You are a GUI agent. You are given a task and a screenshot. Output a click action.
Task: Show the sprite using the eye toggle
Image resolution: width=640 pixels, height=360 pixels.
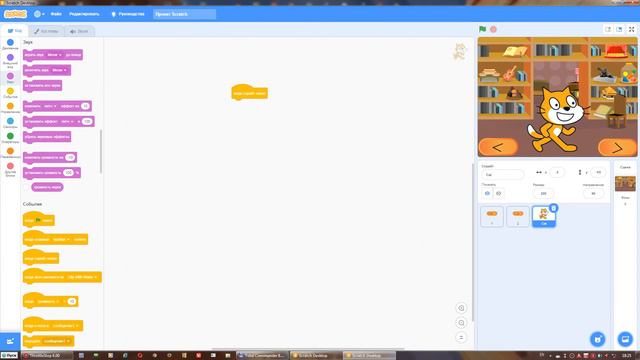click(x=487, y=193)
